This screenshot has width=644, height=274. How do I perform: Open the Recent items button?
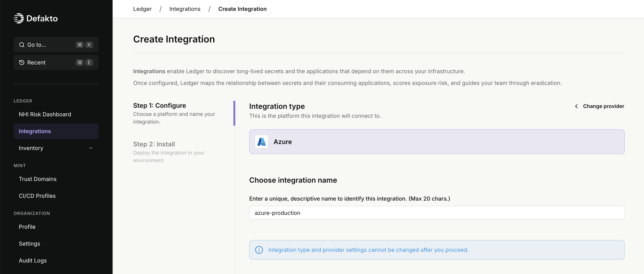(x=56, y=63)
